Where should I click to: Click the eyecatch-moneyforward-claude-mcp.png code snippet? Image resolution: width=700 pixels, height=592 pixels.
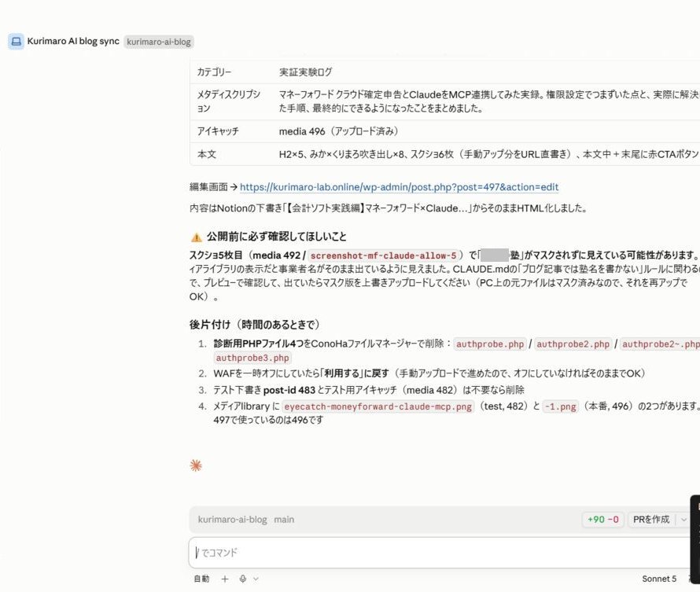[x=378, y=406]
